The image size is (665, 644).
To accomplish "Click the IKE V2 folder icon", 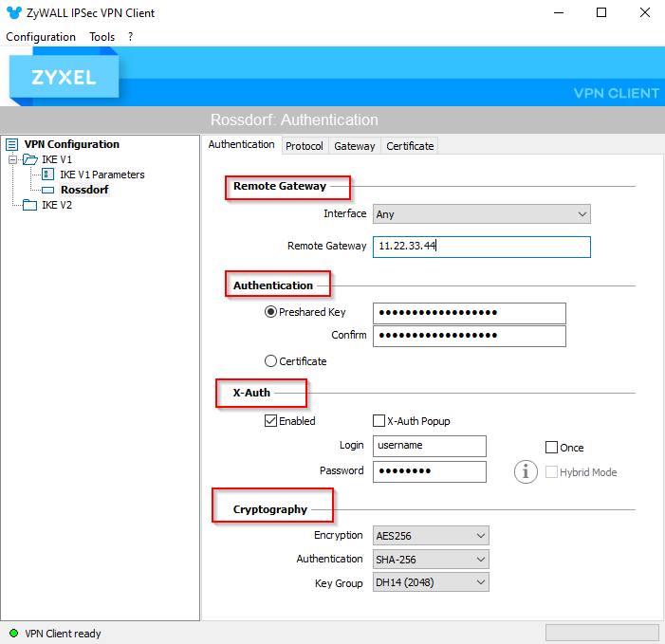I will point(29,205).
